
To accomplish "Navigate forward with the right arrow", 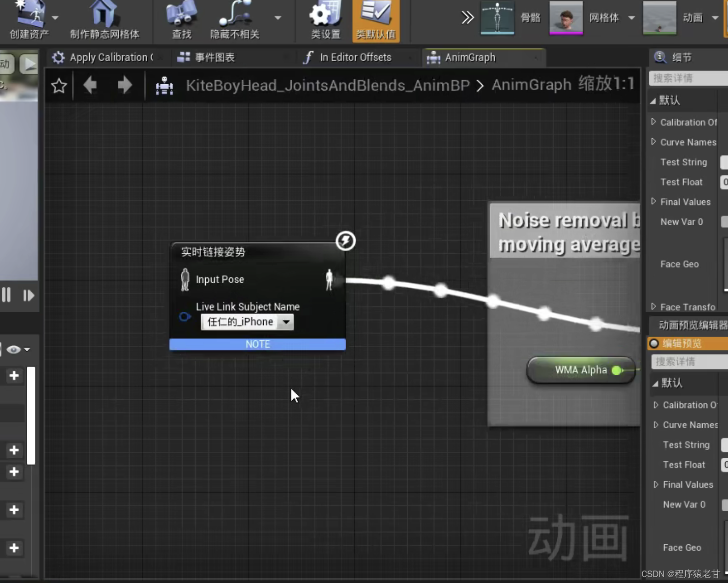I will (124, 85).
